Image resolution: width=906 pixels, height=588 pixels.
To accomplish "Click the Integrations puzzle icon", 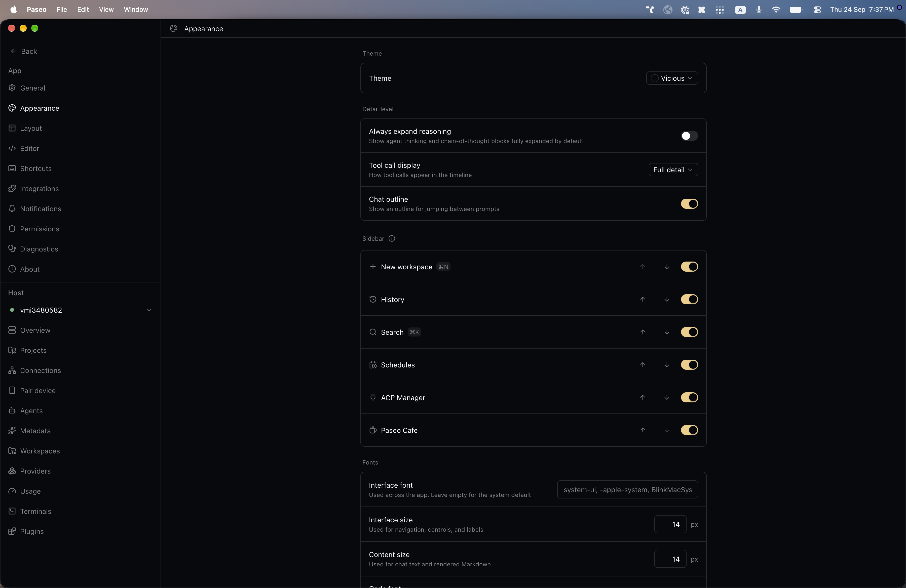I will pyautogui.click(x=12, y=189).
